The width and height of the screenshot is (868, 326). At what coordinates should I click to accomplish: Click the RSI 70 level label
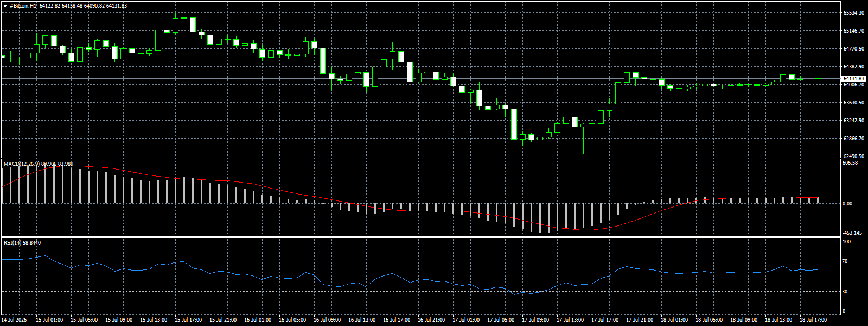tap(846, 261)
